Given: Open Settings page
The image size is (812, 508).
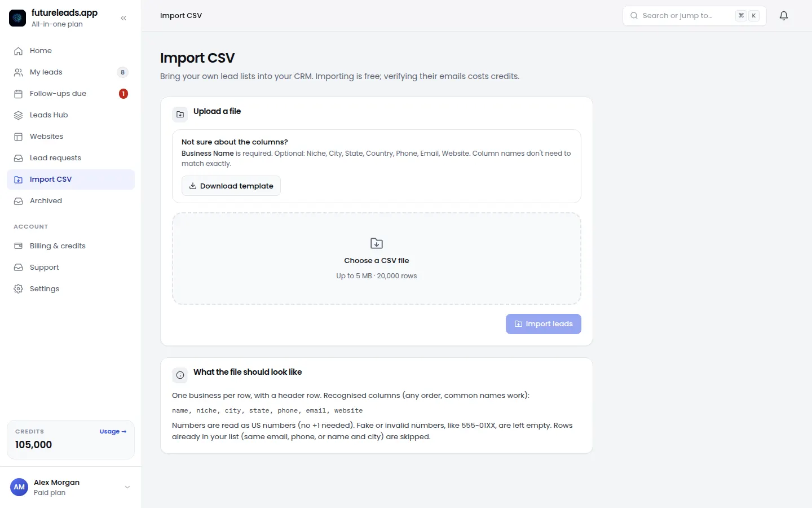Looking at the screenshot, I should pos(70,289).
